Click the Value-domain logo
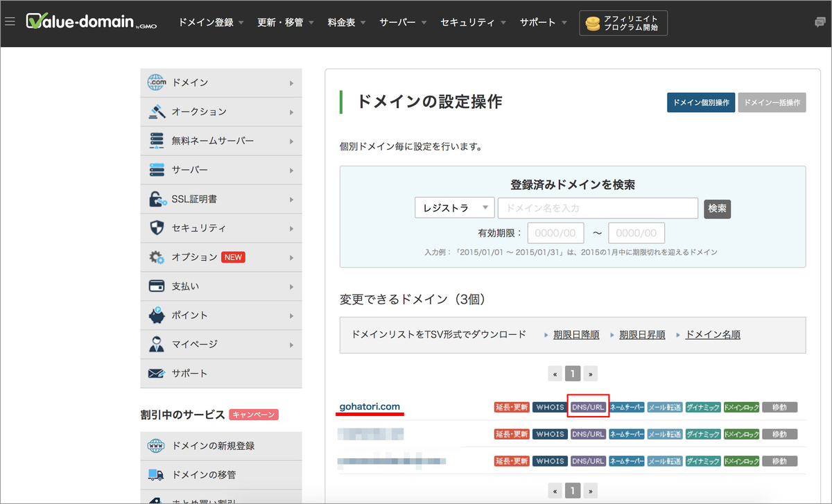 click(92, 21)
